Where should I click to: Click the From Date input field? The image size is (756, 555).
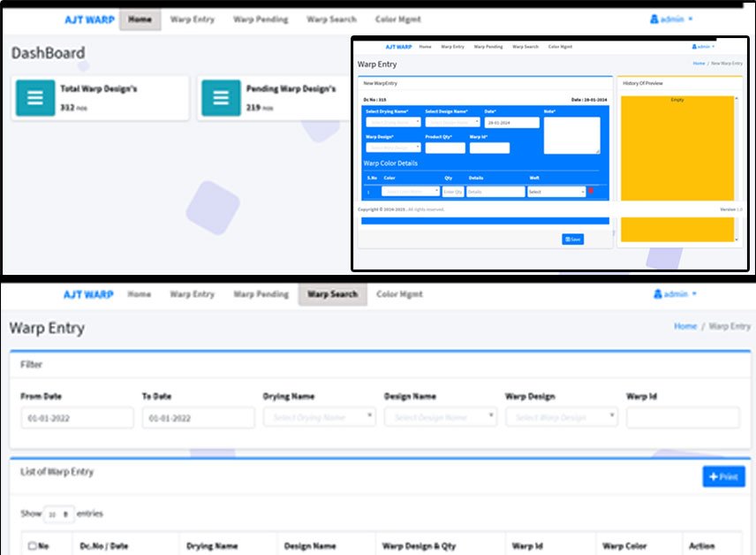click(x=77, y=418)
